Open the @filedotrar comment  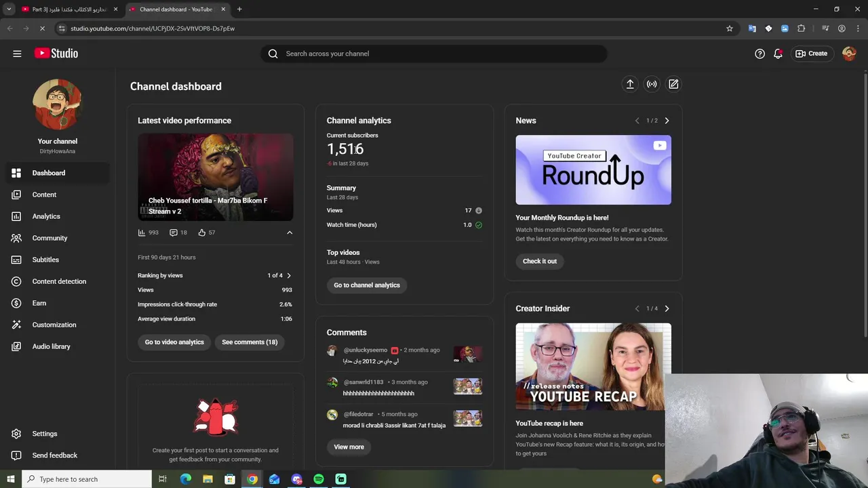pos(405,420)
